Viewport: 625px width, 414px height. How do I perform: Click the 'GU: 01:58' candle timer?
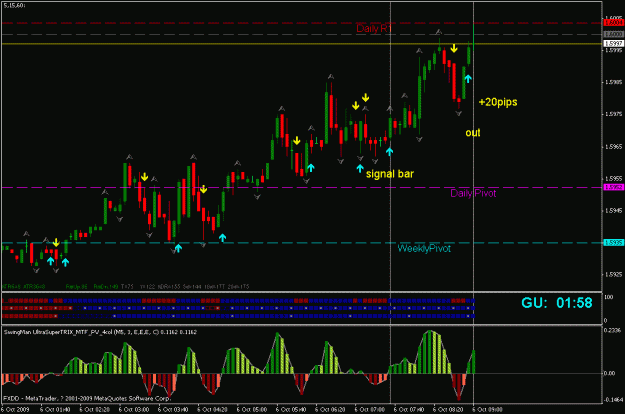point(557,303)
